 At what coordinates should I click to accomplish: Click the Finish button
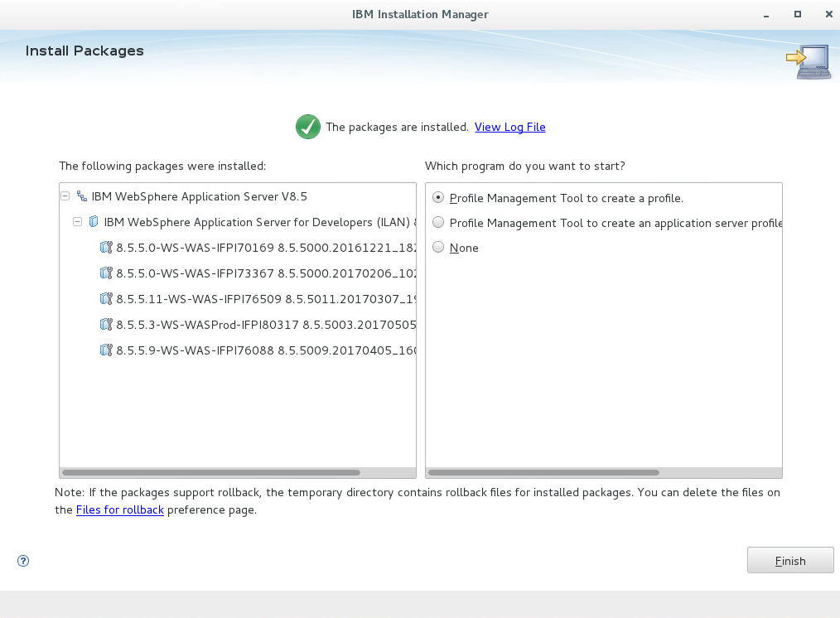pyautogui.click(x=790, y=560)
